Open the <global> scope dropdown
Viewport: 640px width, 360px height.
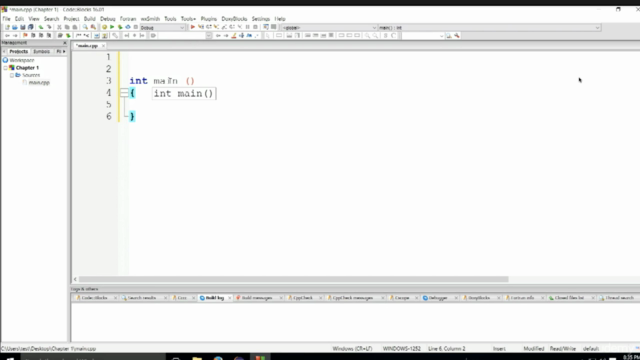pos(329,27)
